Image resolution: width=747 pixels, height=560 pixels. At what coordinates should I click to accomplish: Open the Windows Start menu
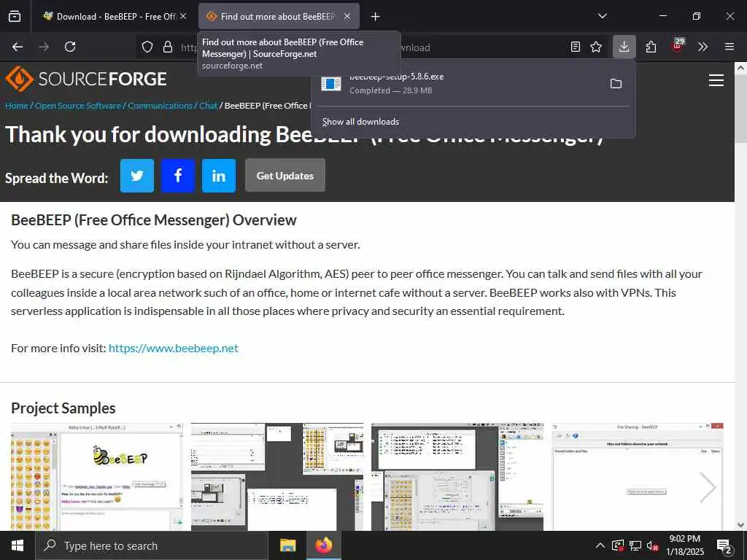(18, 545)
